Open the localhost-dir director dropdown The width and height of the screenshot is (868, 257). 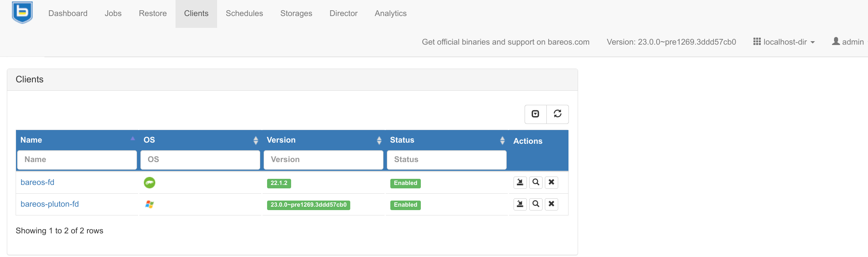pos(784,42)
